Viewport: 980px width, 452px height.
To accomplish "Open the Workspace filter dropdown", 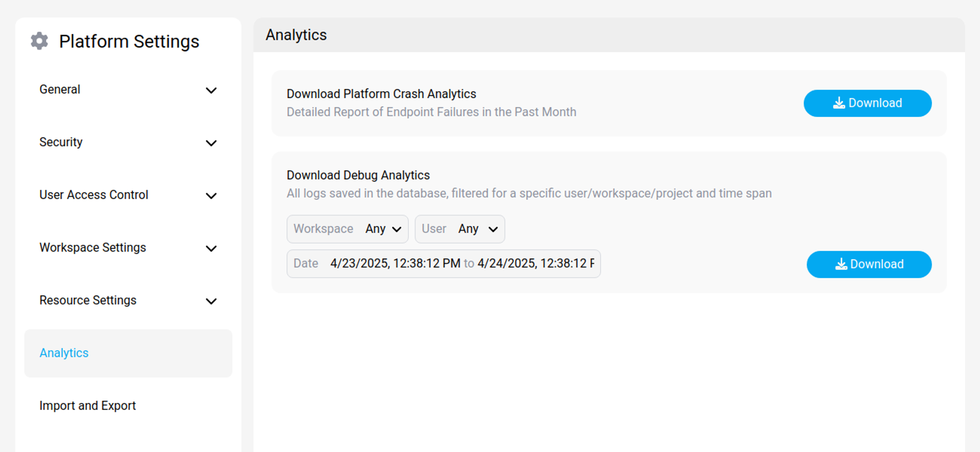I will tap(383, 229).
